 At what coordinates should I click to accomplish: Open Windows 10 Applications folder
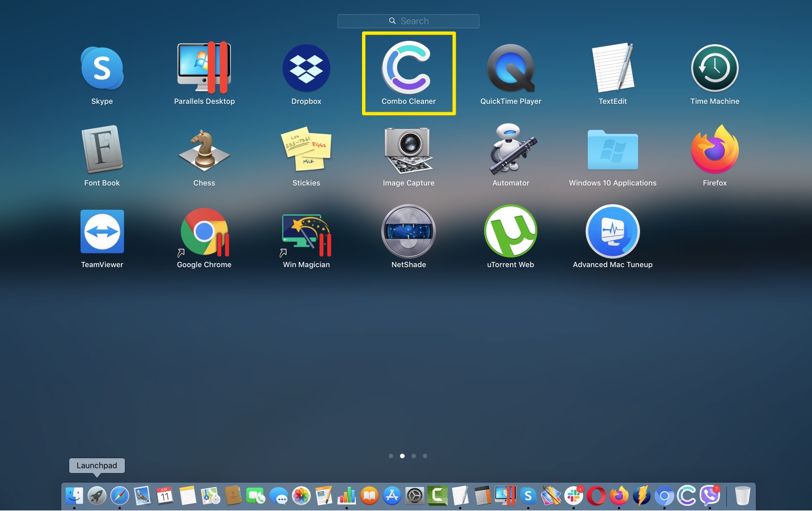tap(613, 150)
